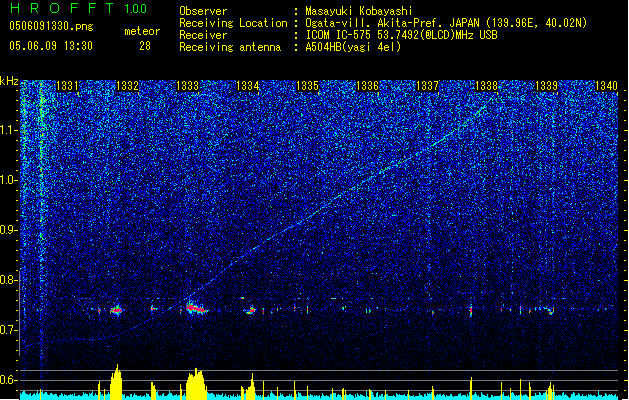Click the wide yellow amplitude peak below 1333
The height and width of the screenshot is (400, 629).
pos(196,384)
